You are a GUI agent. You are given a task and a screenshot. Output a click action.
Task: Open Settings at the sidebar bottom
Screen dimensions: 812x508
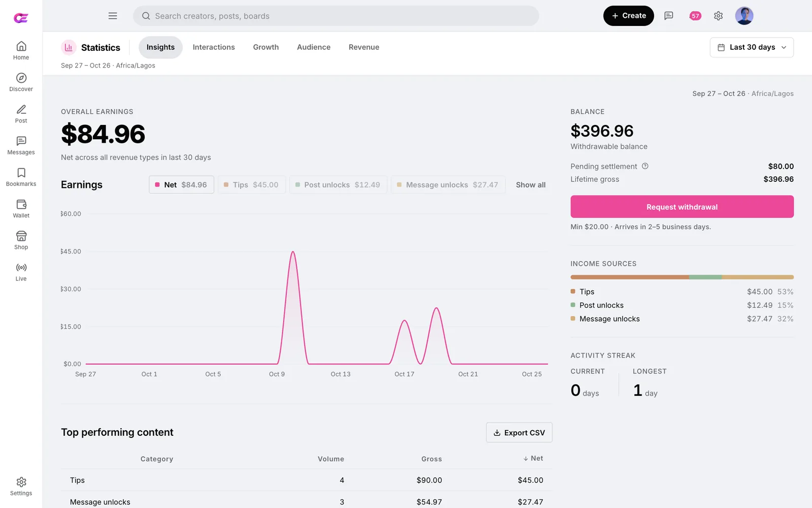(21, 486)
